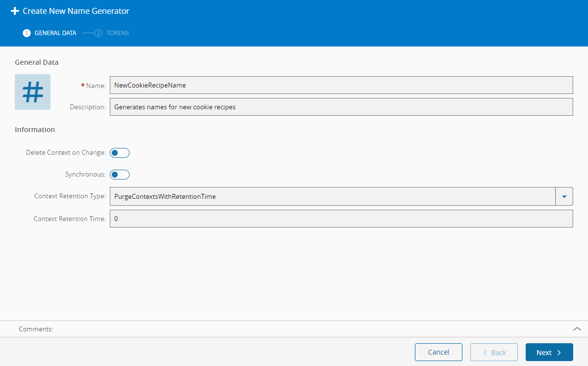The height and width of the screenshot is (366, 588).
Task: Focus the Name input field
Action: (x=341, y=85)
